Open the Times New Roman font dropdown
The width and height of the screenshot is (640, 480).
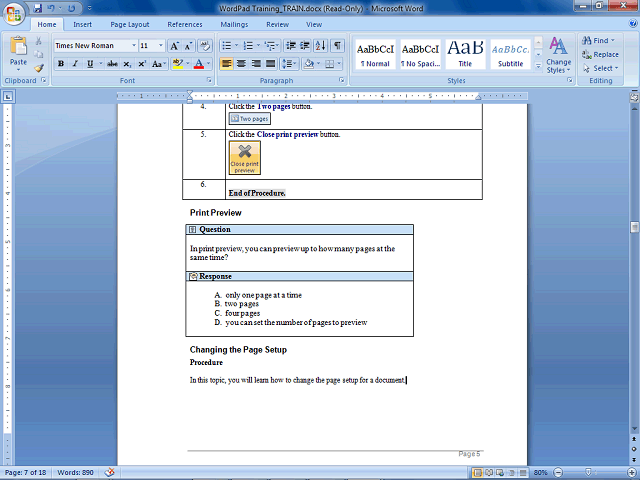[x=134, y=45]
